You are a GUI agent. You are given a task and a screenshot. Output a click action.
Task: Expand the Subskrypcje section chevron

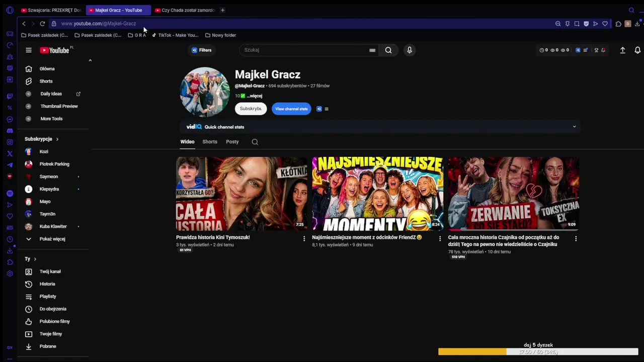point(57,139)
